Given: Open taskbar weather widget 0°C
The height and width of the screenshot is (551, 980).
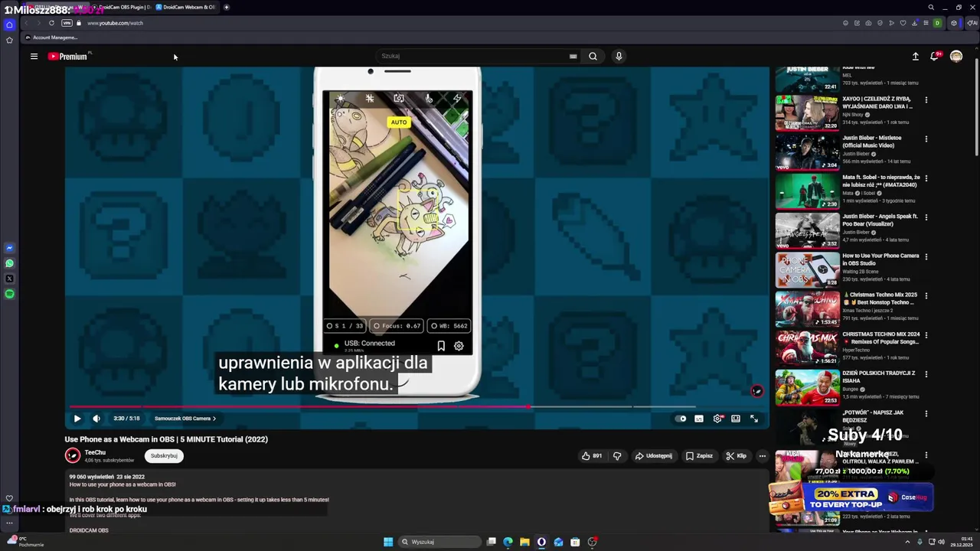Looking at the screenshot, I should tap(25, 541).
